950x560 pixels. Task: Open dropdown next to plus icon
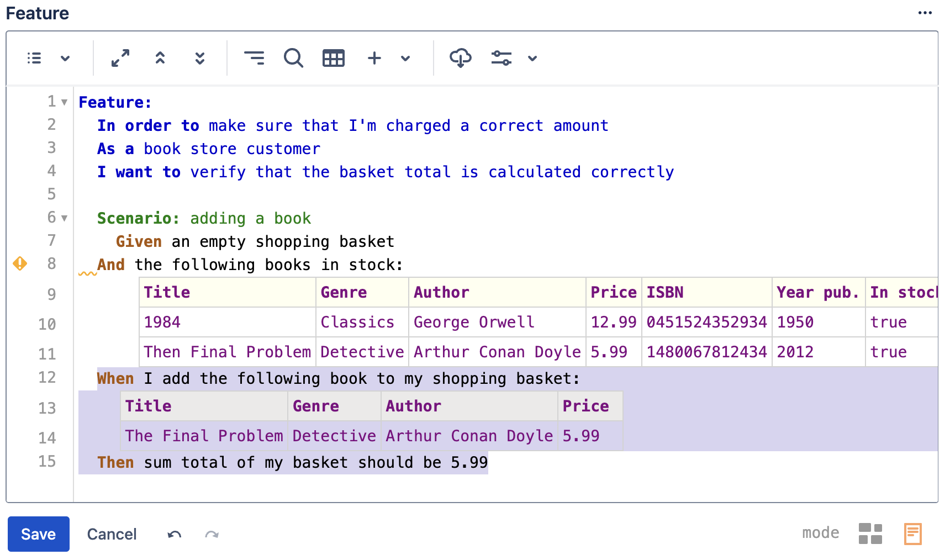(x=405, y=58)
